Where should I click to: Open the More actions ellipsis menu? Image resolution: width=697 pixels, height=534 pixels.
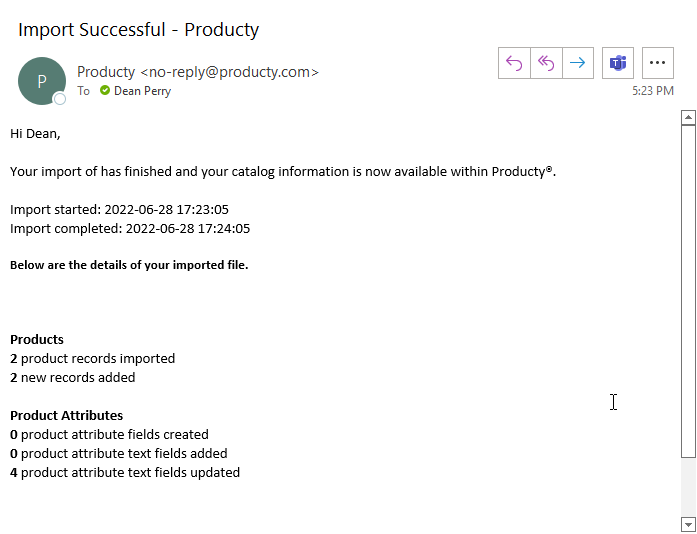[x=657, y=63]
